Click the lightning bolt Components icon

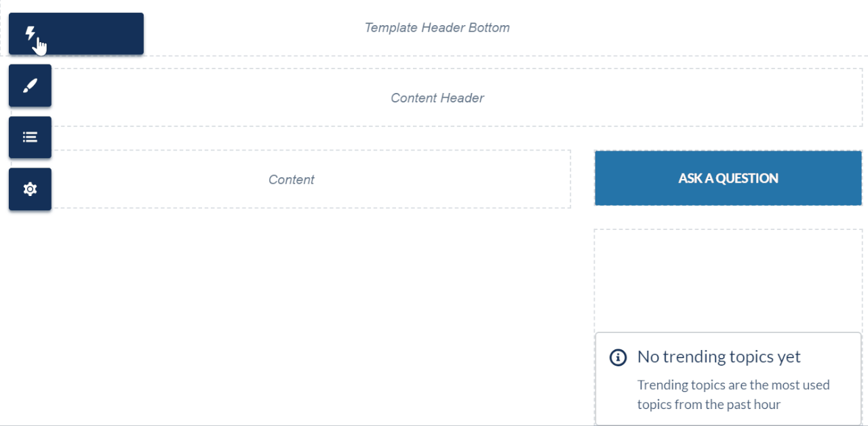coord(30,33)
